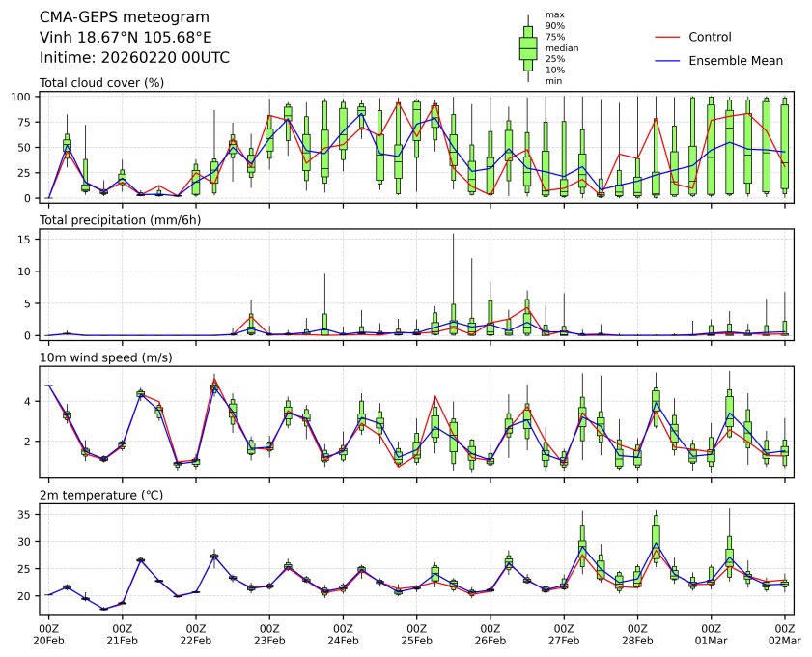Click the 00Z 20Feb time axis label
The image size is (812, 657).
coord(48,634)
